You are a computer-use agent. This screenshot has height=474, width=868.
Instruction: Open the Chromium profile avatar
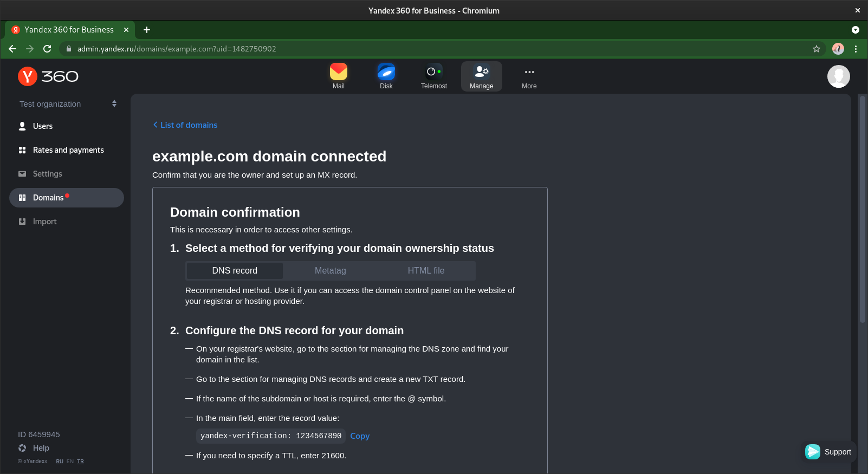[x=838, y=49]
